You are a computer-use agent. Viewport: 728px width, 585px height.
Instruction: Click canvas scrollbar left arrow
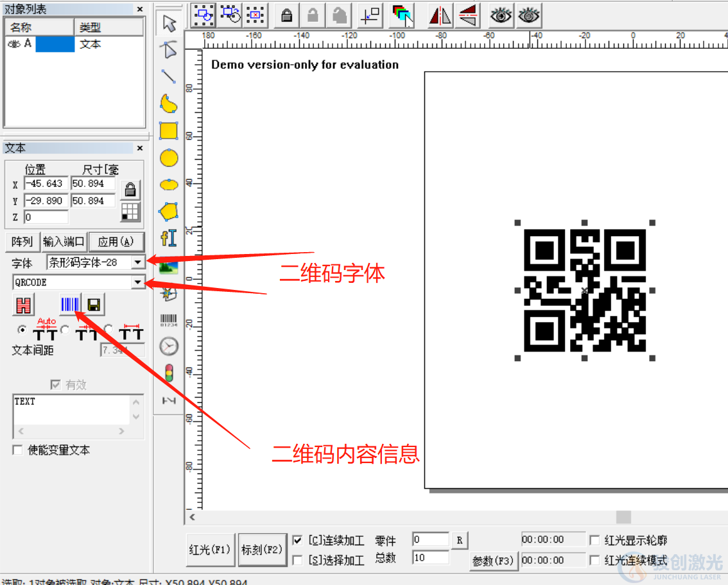[192, 517]
